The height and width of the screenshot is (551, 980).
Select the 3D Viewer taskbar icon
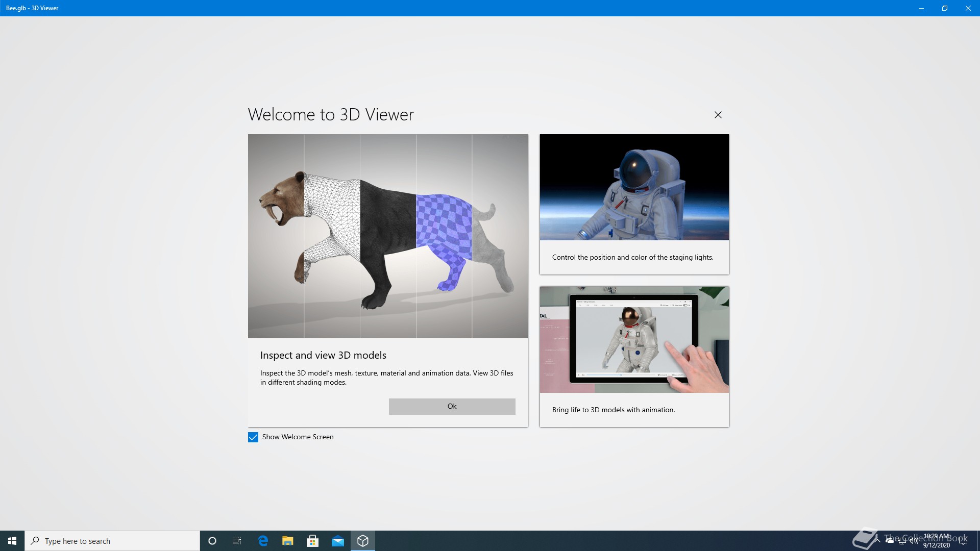click(363, 541)
